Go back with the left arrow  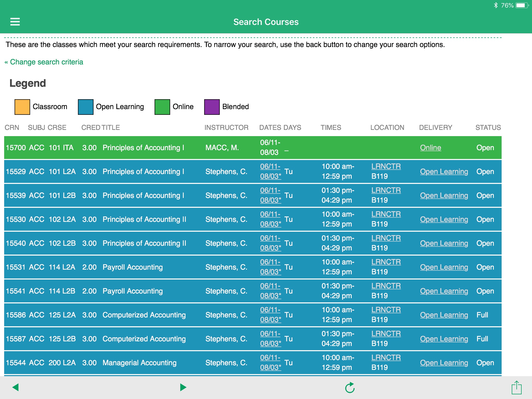click(16, 387)
